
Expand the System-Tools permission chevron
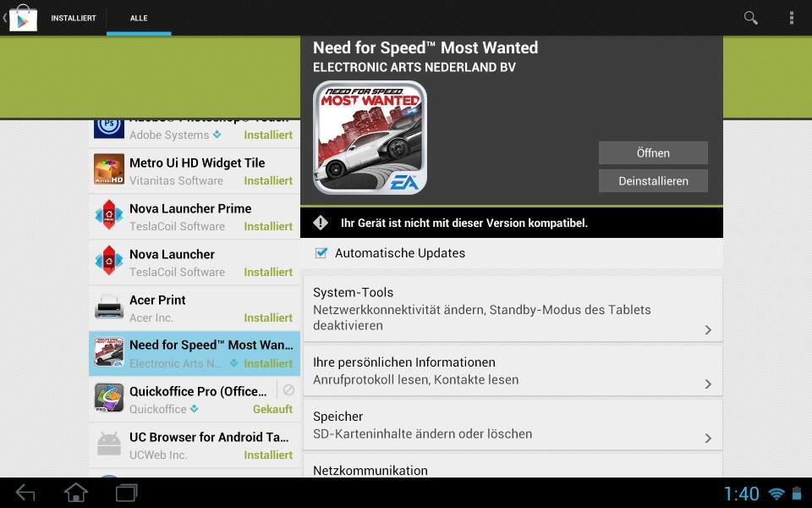coord(708,330)
